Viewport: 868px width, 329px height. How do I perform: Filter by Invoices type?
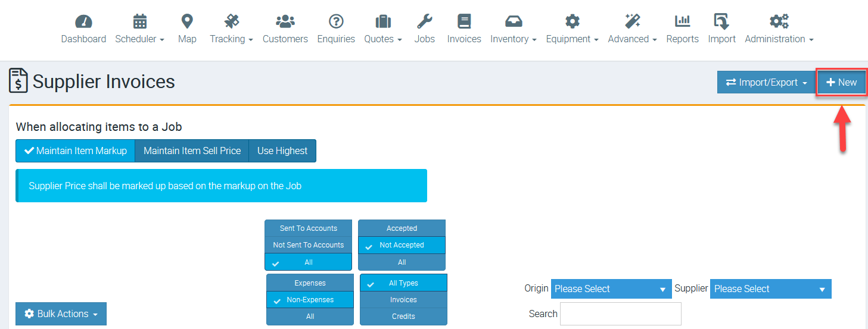point(403,300)
